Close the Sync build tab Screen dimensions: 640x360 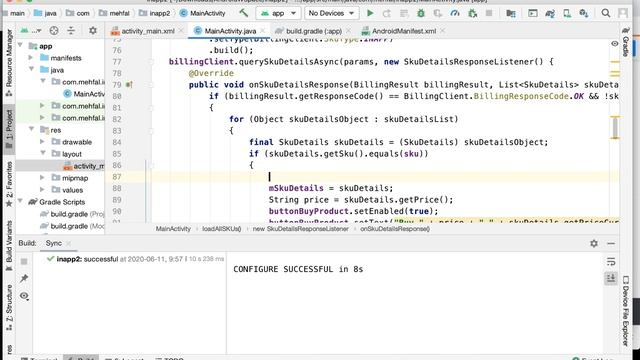(x=69, y=244)
